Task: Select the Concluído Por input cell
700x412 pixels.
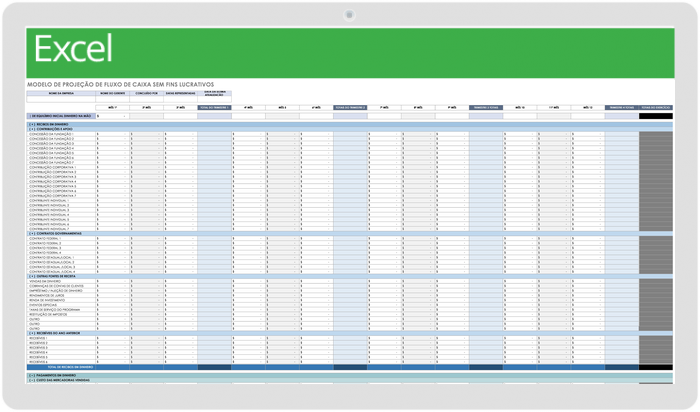Action: point(147,98)
